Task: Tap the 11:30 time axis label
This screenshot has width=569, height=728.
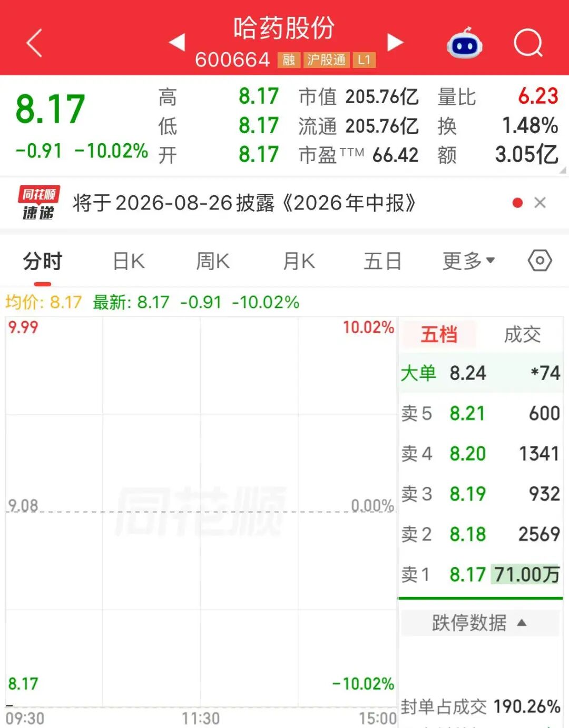Action: tap(201, 719)
